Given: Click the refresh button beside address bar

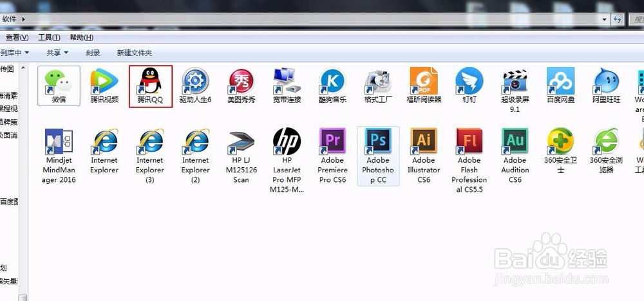Looking at the screenshot, I should pyautogui.click(x=617, y=19).
